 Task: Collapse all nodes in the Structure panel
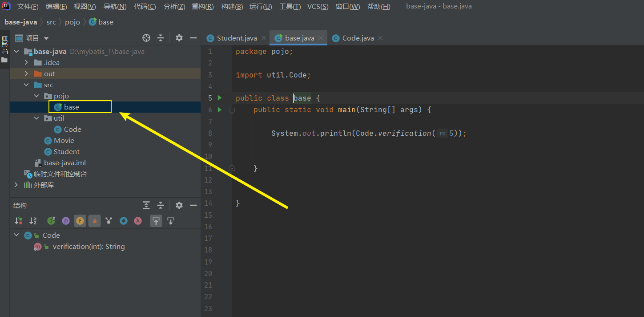pos(161,205)
